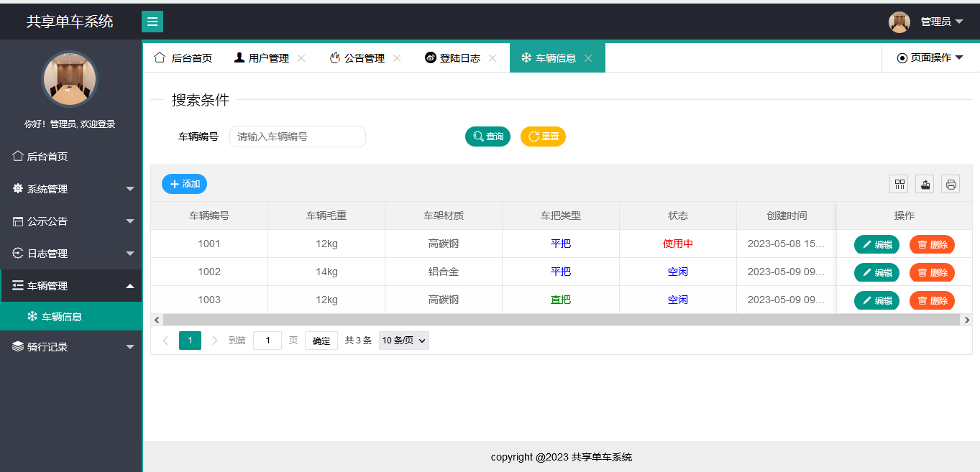Viewport: 980px width, 472px height.
Task: Focus the jump-to-page number field
Action: click(267, 341)
